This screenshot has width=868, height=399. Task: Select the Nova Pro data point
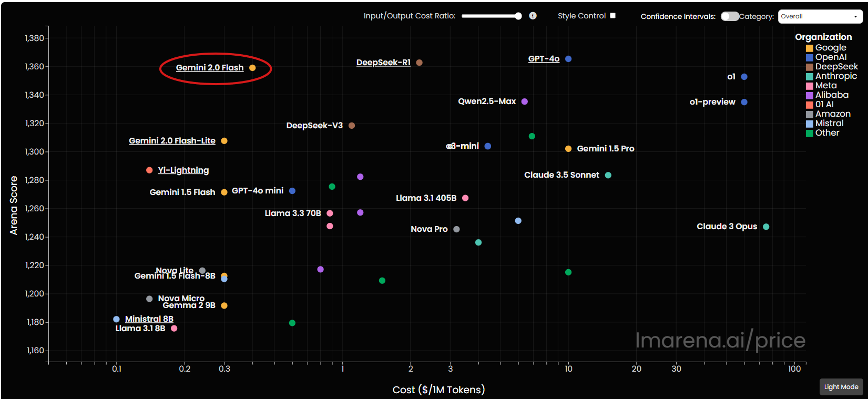(x=456, y=229)
